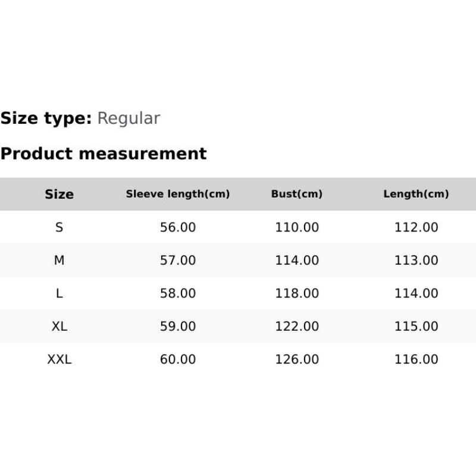The height and width of the screenshot is (476, 476).
Task: Select bust value 126.00 for size XXL
Action: 297,359
